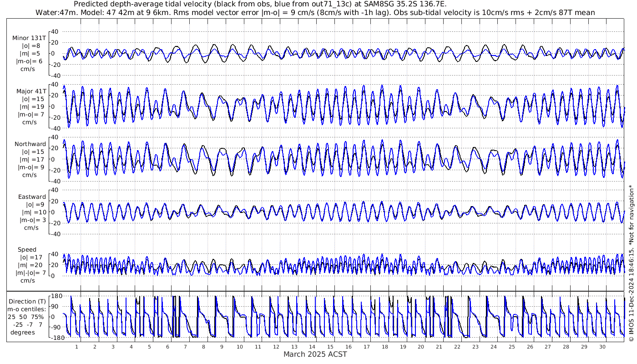Click day '5' on the date axis
Viewport: 637px width, 364px height.
coord(149,347)
